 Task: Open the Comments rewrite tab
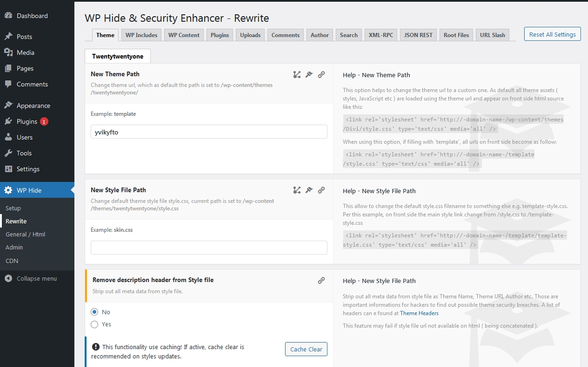click(x=286, y=35)
